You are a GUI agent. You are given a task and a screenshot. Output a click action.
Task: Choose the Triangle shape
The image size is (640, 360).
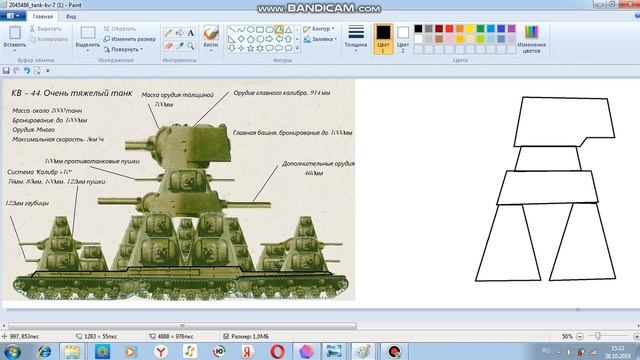[289, 29]
